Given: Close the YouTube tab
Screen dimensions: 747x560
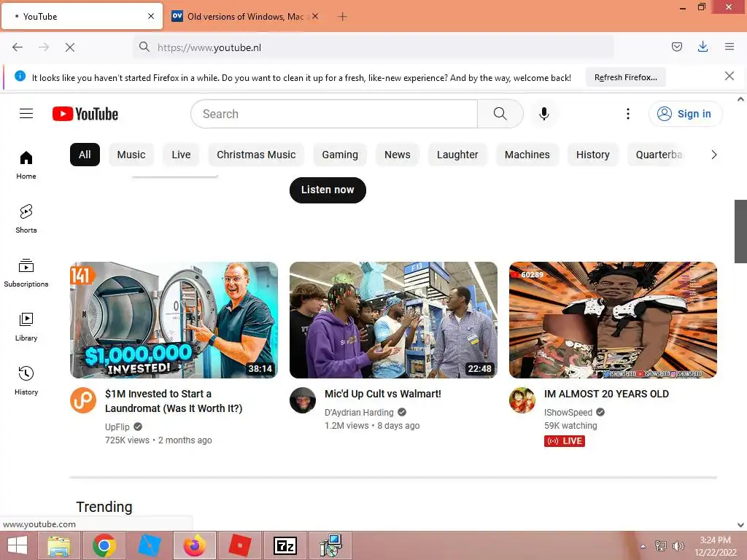Looking at the screenshot, I should click(151, 16).
